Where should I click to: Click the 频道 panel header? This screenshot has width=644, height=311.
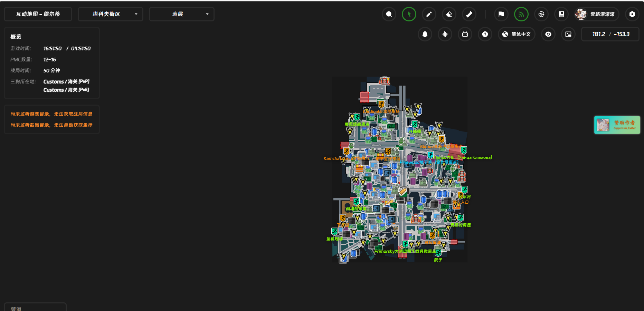coord(16,309)
